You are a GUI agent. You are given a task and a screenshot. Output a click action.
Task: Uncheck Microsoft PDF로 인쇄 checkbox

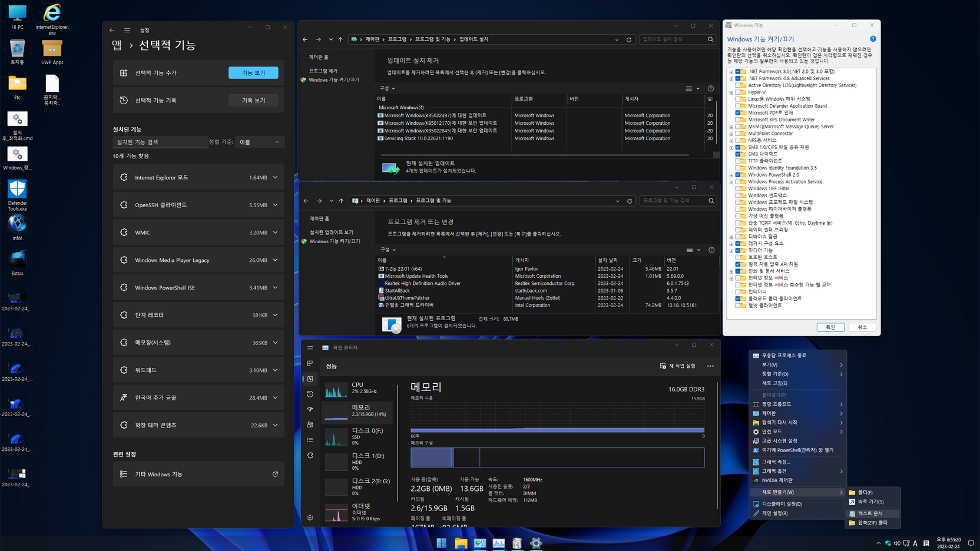tap(737, 113)
